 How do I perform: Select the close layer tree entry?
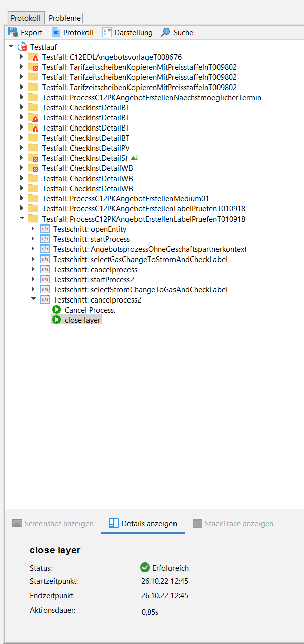point(82,320)
